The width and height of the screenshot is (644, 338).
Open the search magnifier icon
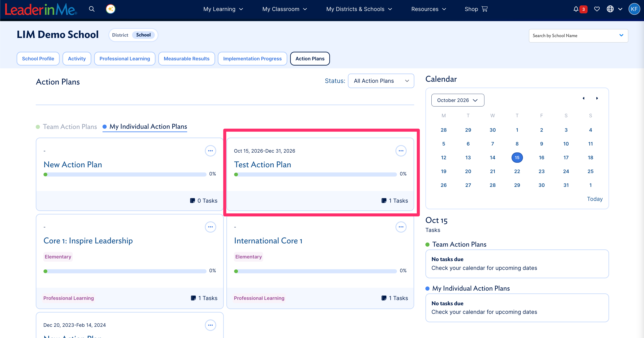[92, 9]
